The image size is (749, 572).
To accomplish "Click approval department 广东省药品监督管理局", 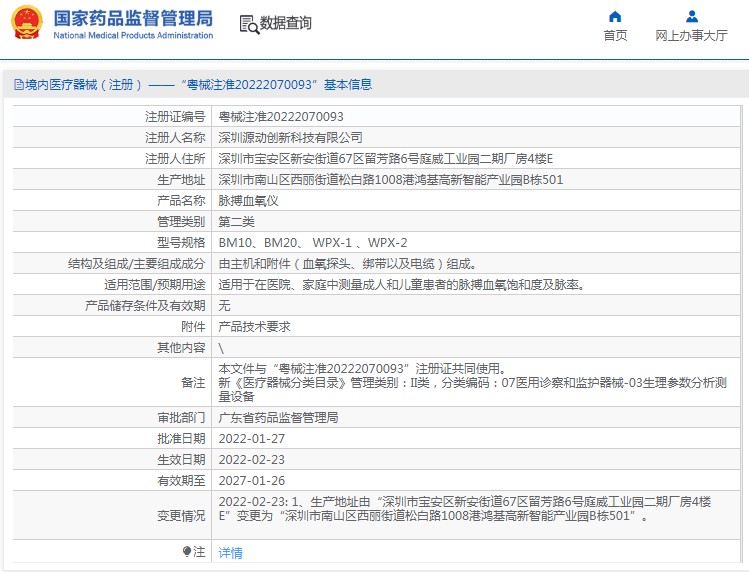I will pos(278,418).
